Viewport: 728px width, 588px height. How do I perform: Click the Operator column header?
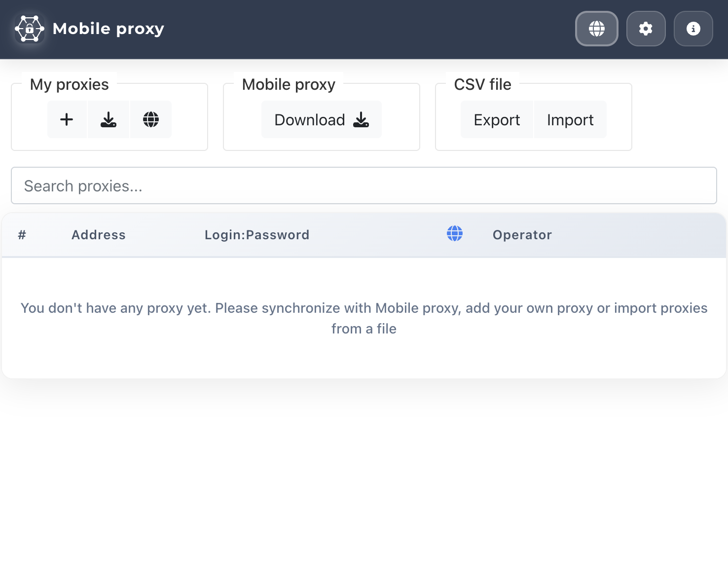522,235
